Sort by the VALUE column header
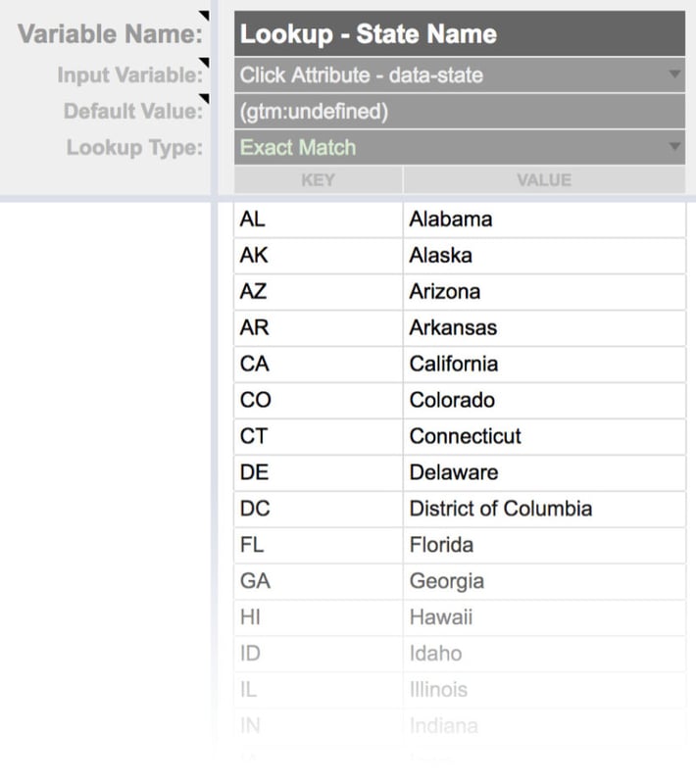The width and height of the screenshot is (696, 784). pos(544,179)
